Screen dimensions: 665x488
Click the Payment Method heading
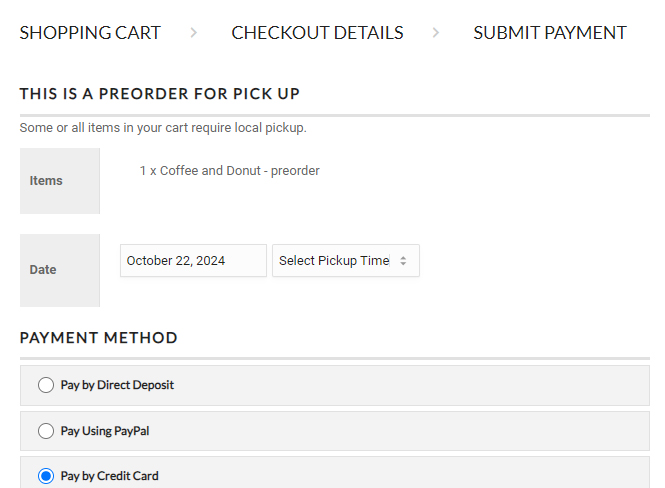pos(99,338)
